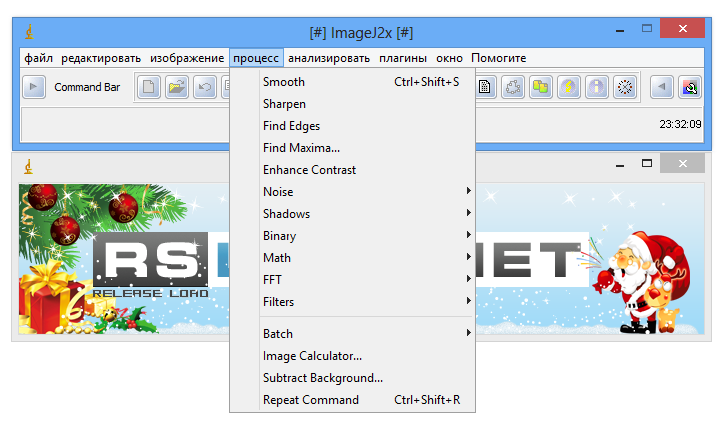This screenshot has height=429, width=723.
Task: Click the dotted circle crosshair icon
Action: [x=625, y=87]
